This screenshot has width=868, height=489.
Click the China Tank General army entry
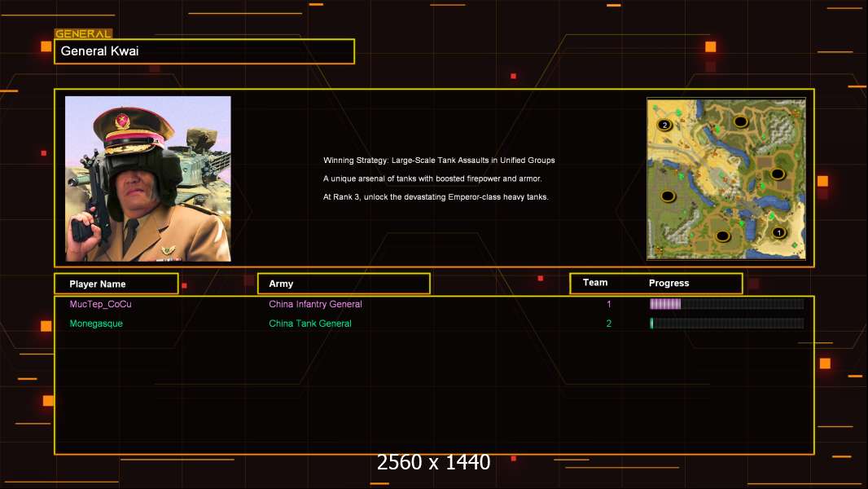[310, 324]
